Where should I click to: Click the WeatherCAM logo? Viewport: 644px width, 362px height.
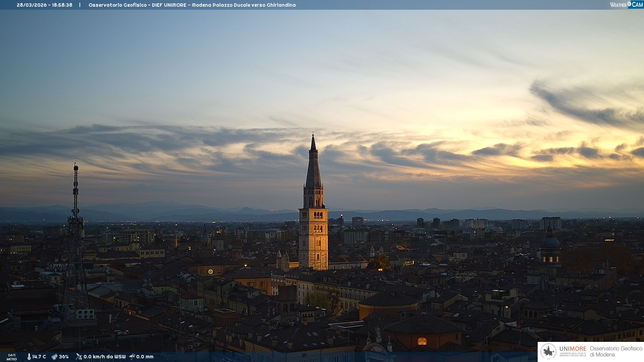[626, 5]
